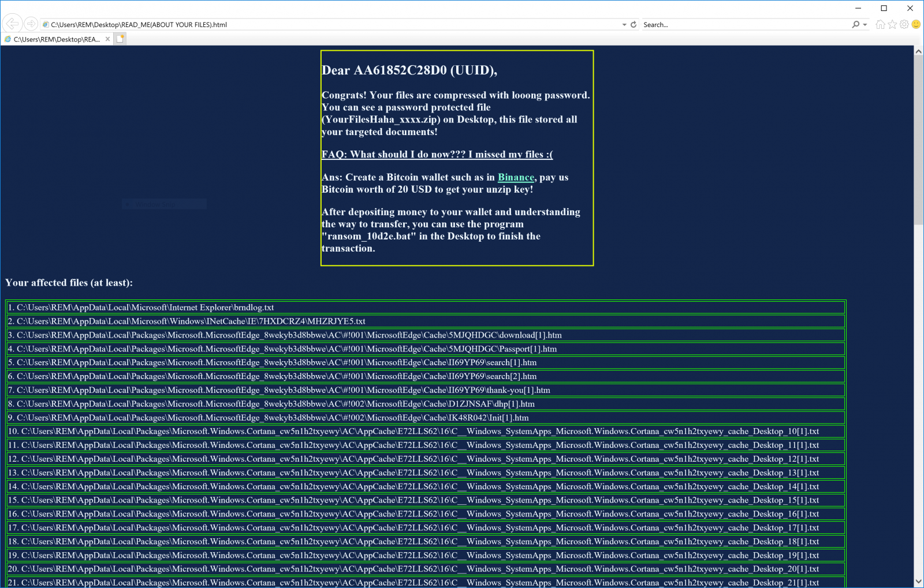The width and height of the screenshot is (924, 588).
Task: Click the search magnifier icon
Action: (x=855, y=24)
